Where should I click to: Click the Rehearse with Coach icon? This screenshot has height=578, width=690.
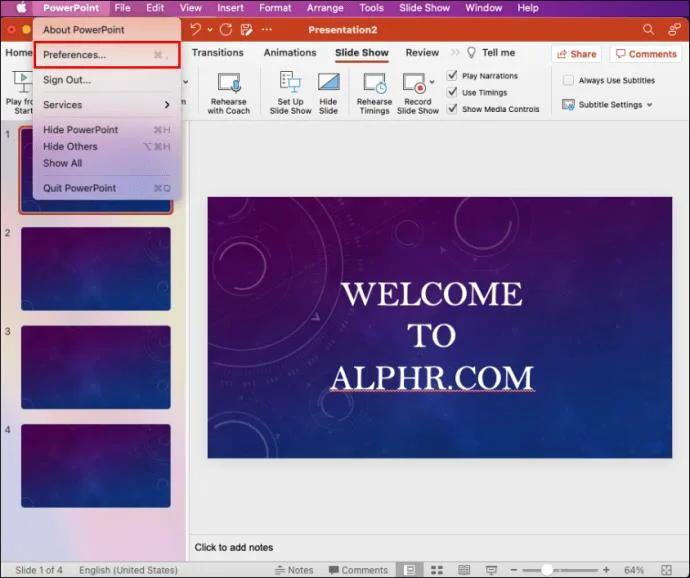point(229,83)
